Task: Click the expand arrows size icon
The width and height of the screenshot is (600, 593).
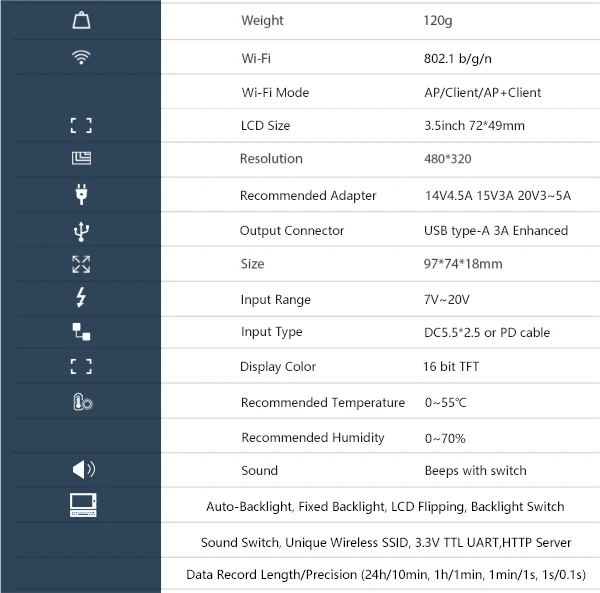Action: pos(81,264)
